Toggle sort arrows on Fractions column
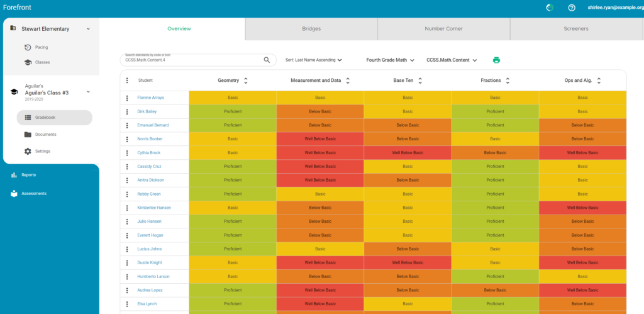 (x=508, y=81)
